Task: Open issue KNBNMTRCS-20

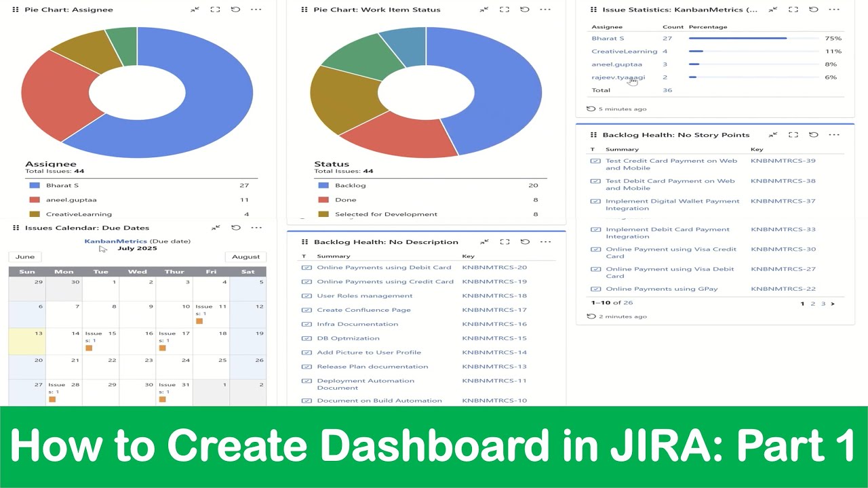Action: point(494,268)
